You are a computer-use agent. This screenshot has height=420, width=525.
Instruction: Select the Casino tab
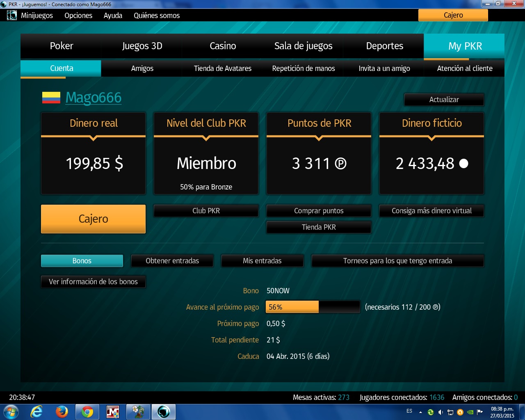click(223, 46)
